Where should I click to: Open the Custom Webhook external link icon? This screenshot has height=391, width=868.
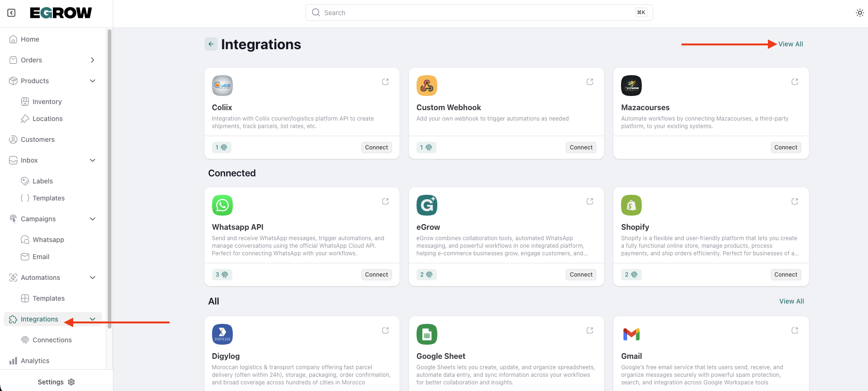coord(590,82)
